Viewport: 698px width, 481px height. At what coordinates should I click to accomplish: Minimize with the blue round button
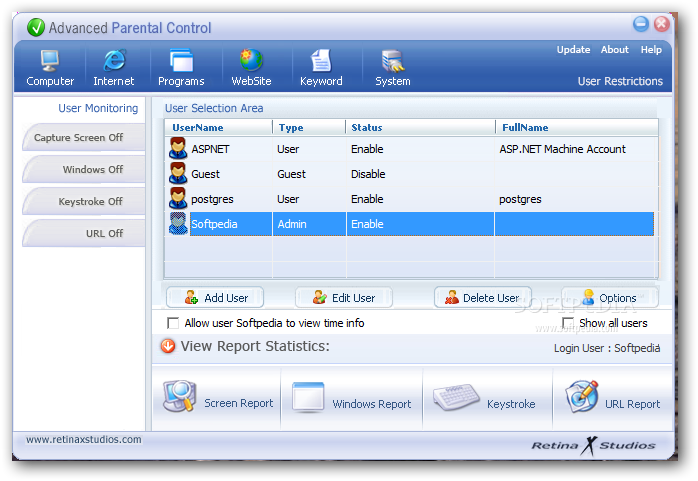[x=641, y=24]
